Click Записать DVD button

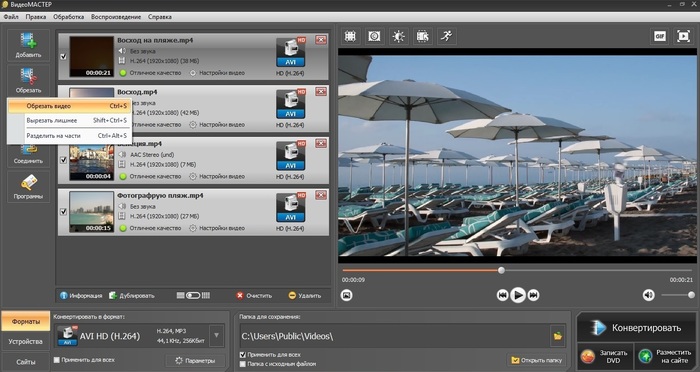click(605, 356)
